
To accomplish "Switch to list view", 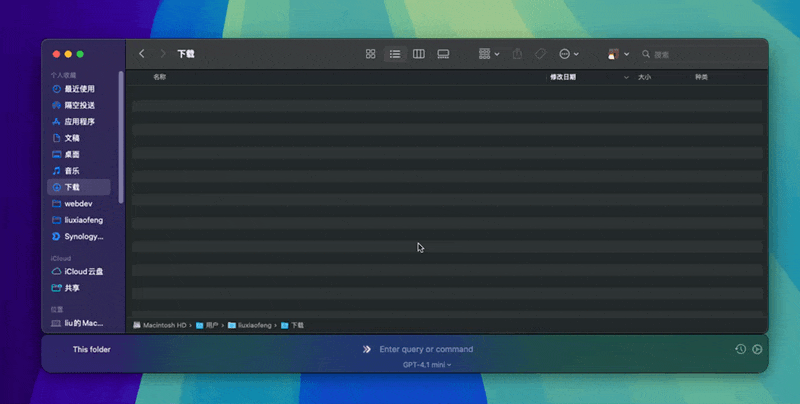I will click(x=395, y=54).
